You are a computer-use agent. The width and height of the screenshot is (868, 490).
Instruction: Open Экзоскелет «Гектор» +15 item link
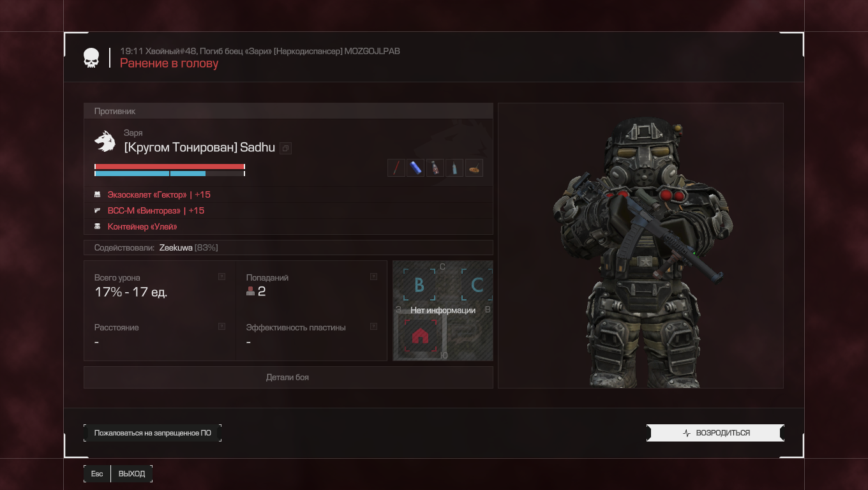click(x=159, y=195)
